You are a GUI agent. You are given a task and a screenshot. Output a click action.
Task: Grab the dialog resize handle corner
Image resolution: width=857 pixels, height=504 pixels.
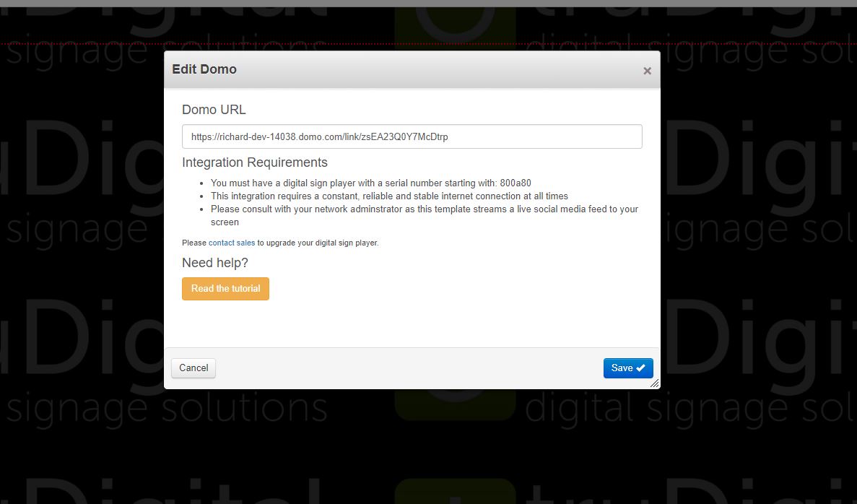655,383
